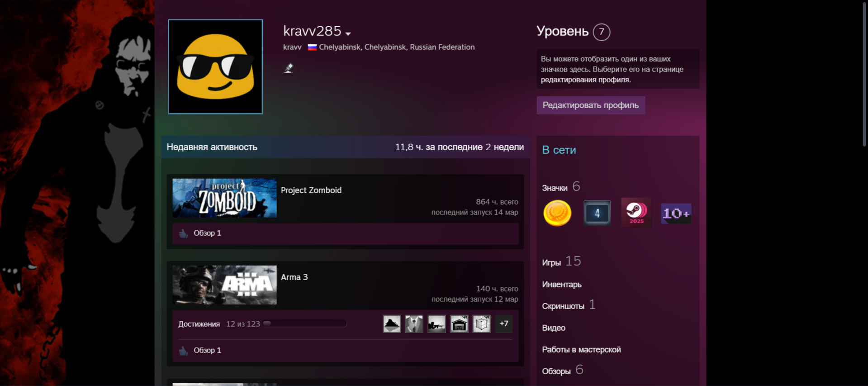Open the number 4 blue badge
The height and width of the screenshot is (386, 868).
pyautogui.click(x=597, y=213)
